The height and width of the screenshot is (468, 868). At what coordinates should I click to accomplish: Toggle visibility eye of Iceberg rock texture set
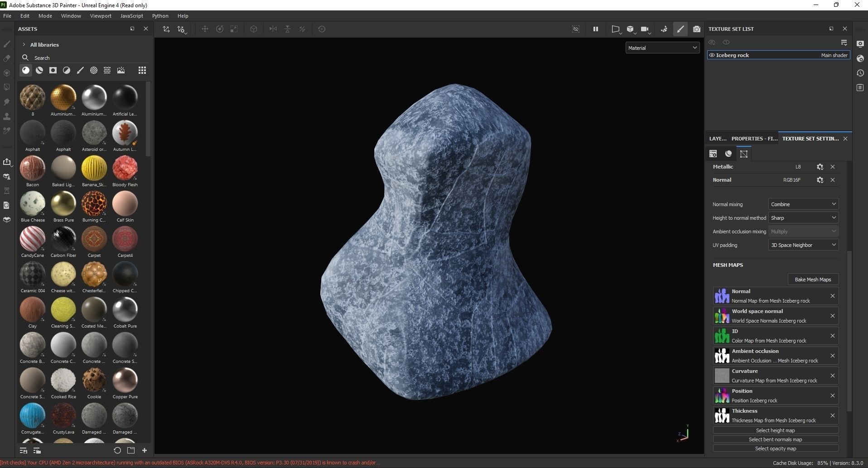712,55
